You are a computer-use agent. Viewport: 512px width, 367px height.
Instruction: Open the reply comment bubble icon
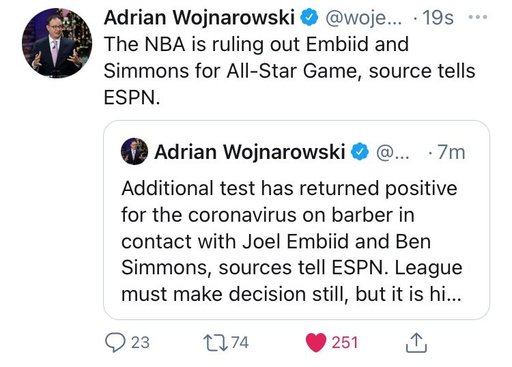coord(115,343)
